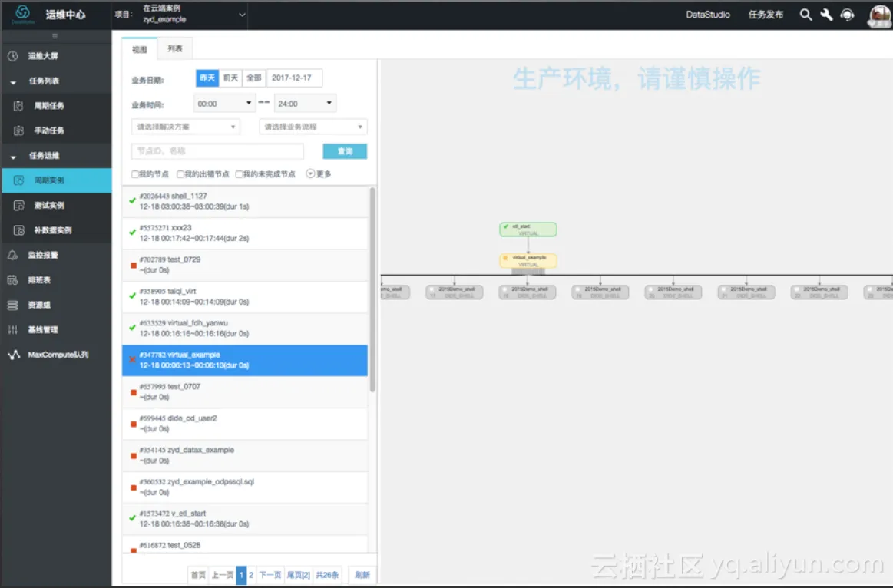The image size is (893, 588).
Task: Click the 测试实例 sidebar icon
Action: [18, 205]
